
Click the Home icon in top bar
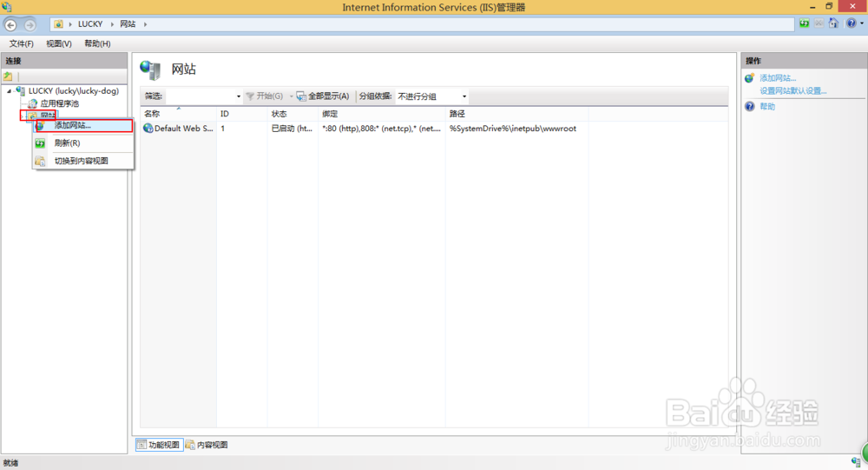click(833, 23)
